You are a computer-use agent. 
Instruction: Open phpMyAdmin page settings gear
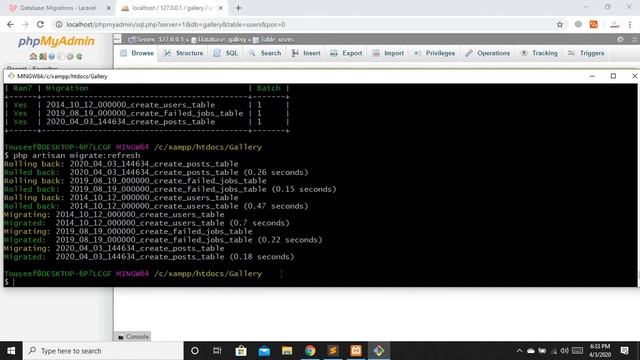click(620, 40)
